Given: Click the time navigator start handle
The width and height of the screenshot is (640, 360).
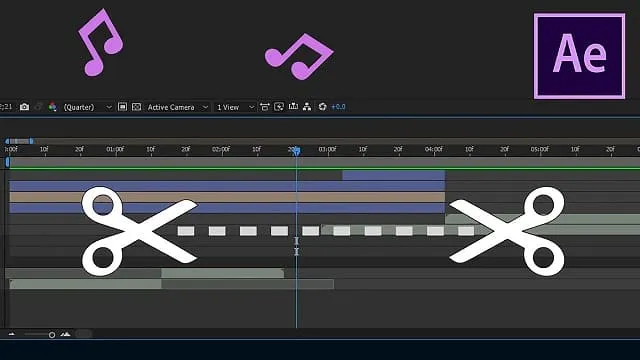Looking at the screenshot, I should 7,141.
